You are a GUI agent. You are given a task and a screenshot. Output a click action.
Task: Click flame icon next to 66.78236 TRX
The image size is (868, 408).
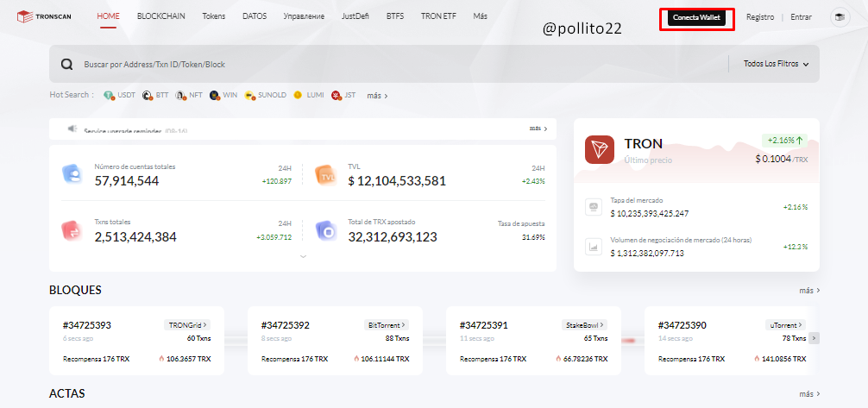tap(558, 359)
